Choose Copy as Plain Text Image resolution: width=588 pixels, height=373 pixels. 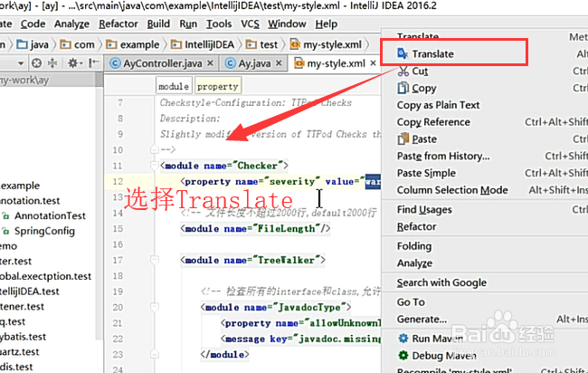click(438, 105)
